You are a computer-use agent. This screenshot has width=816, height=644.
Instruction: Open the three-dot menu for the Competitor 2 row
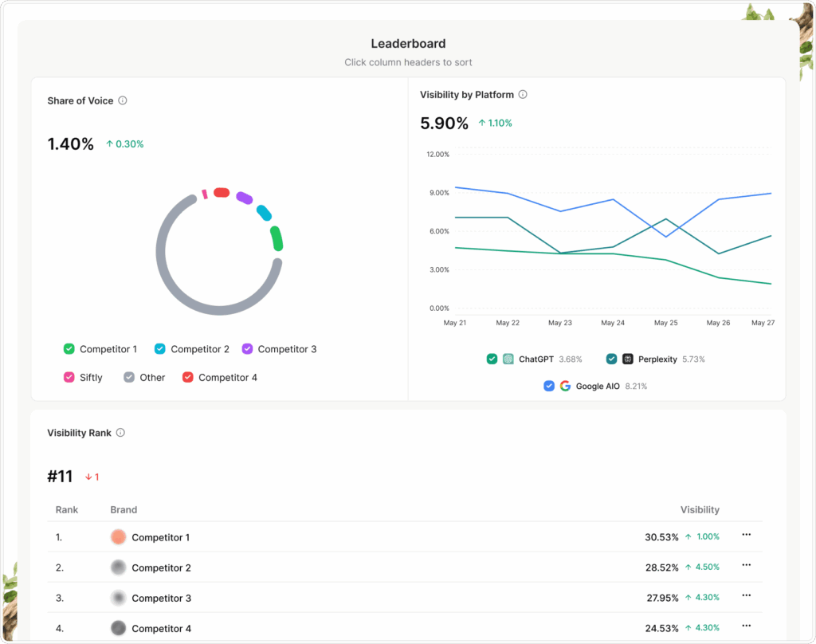[x=746, y=565]
